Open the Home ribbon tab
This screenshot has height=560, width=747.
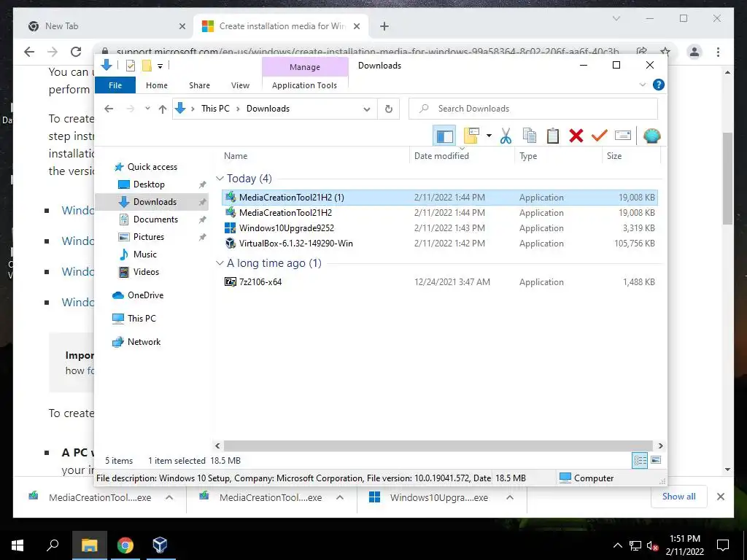coord(157,85)
